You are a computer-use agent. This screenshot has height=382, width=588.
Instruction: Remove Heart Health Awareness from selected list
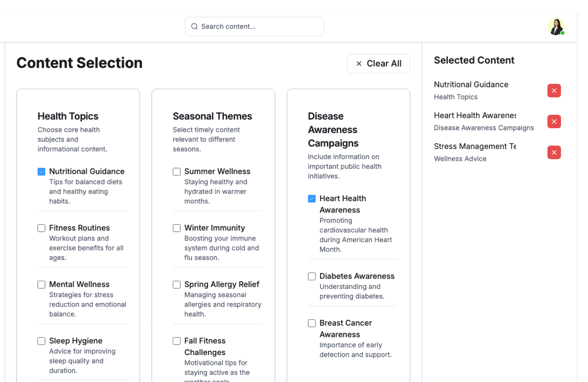(554, 122)
